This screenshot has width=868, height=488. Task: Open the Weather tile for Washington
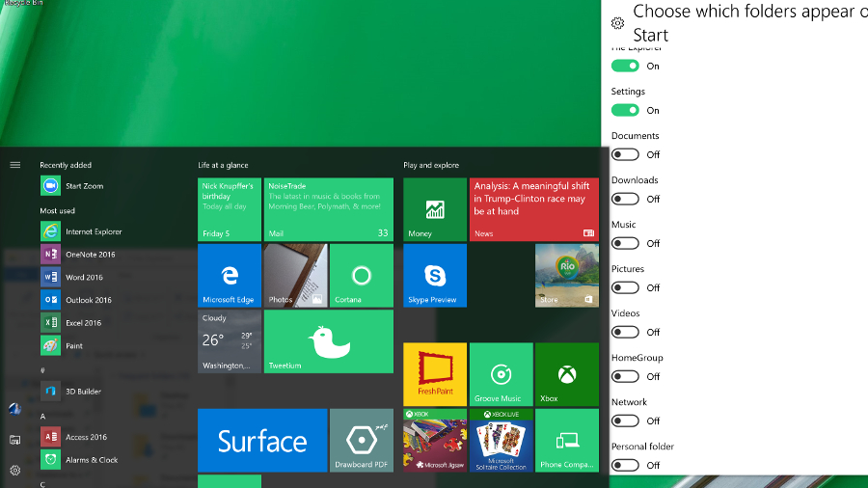point(230,341)
